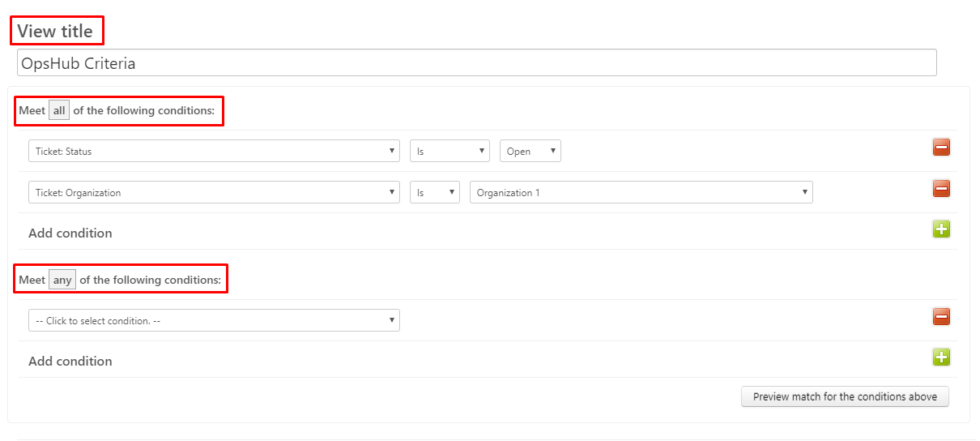Click the 'any' keyword in Meet conditions

pyautogui.click(x=62, y=280)
